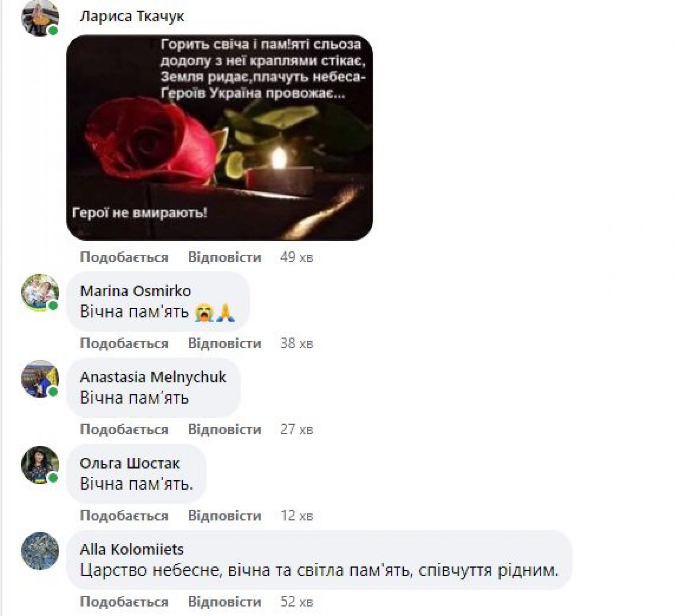Like Лариса Ткачук's image comment with Подобається
The image size is (679, 616).
(124, 257)
